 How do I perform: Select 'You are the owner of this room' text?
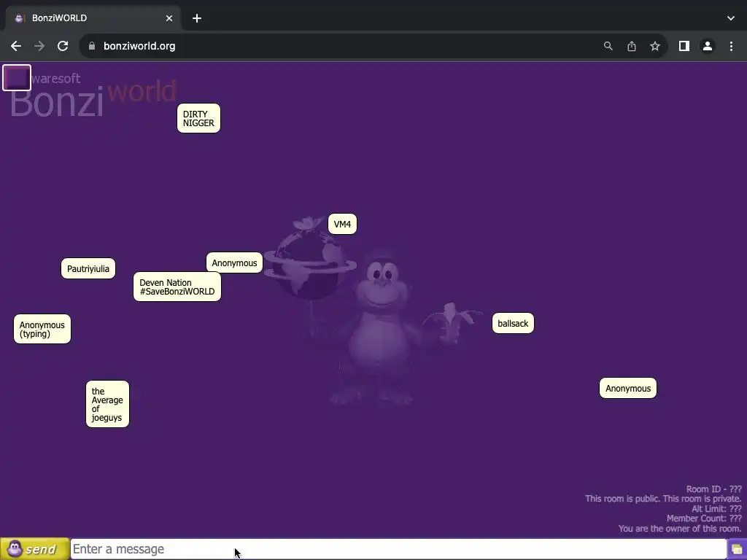680,529
